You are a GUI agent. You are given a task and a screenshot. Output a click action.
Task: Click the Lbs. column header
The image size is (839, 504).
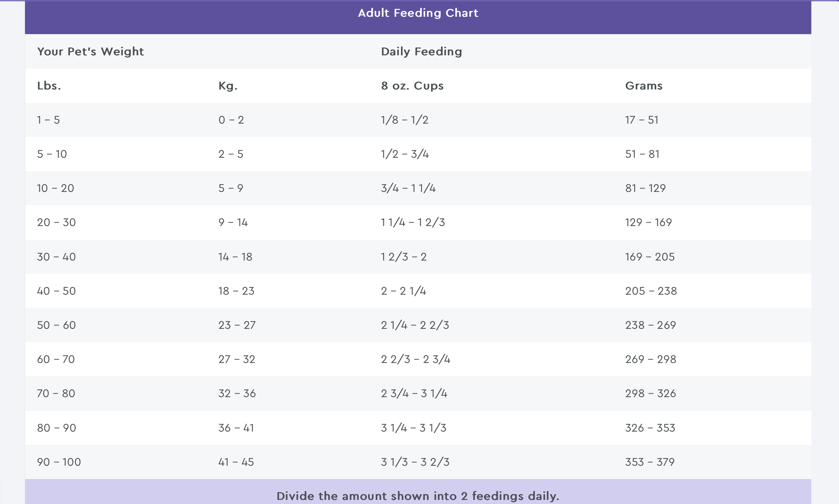click(49, 86)
